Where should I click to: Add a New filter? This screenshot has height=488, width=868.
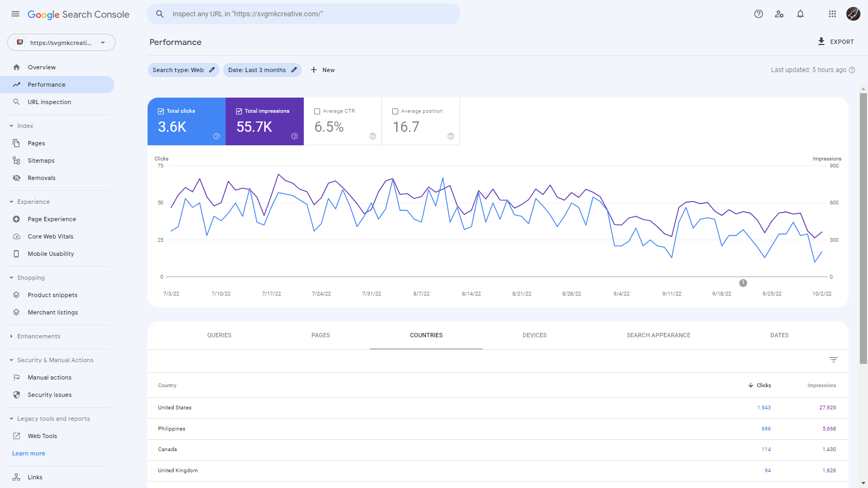[x=323, y=70]
